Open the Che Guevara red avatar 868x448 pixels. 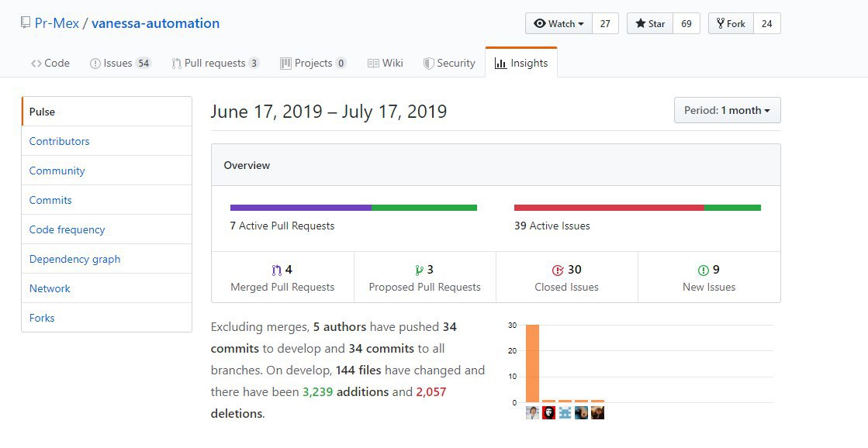click(x=548, y=412)
